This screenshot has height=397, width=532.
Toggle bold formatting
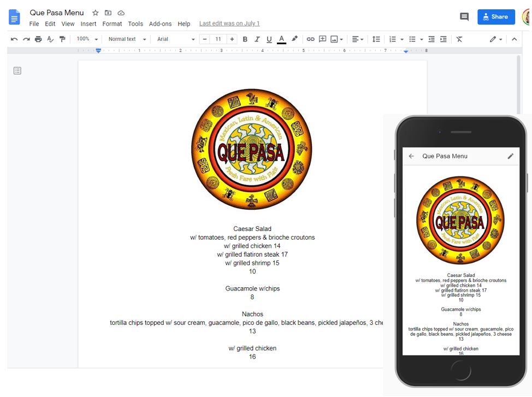tap(245, 39)
